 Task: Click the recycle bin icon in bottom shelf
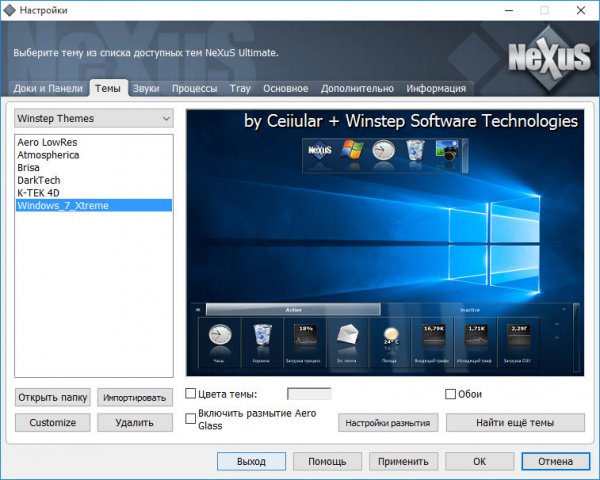(262, 335)
